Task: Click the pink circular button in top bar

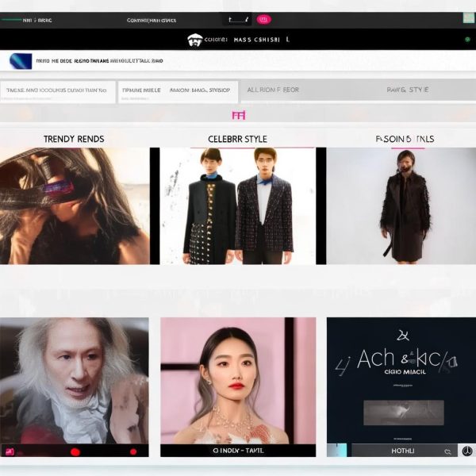Action: click(x=263, y=19)
